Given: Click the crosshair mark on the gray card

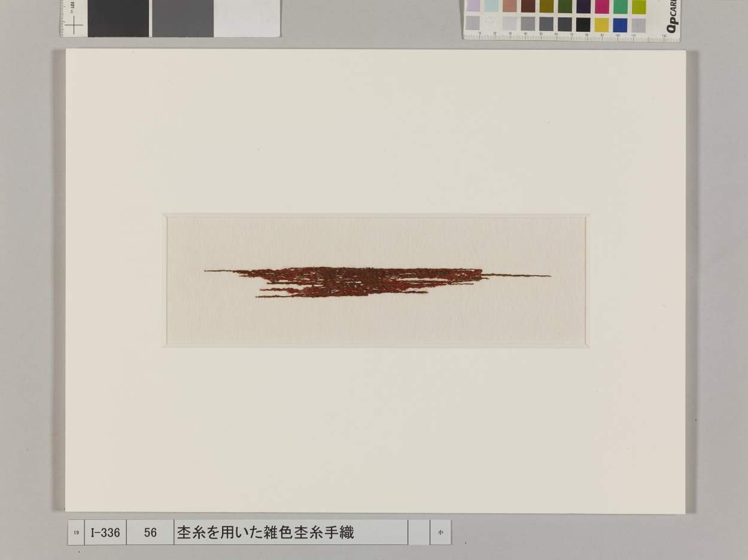Looking at the screenshot, I should [x=74, y=25].
